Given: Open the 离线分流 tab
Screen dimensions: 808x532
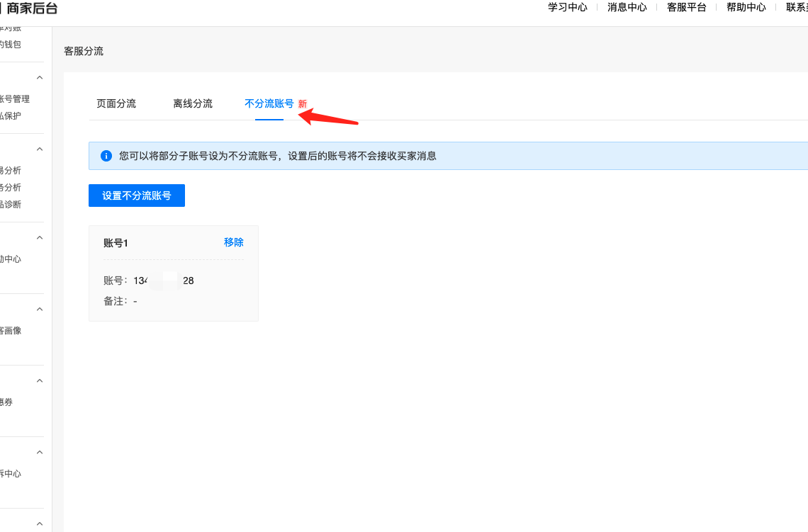Looking at the screenshot, I should pos(193,103).
